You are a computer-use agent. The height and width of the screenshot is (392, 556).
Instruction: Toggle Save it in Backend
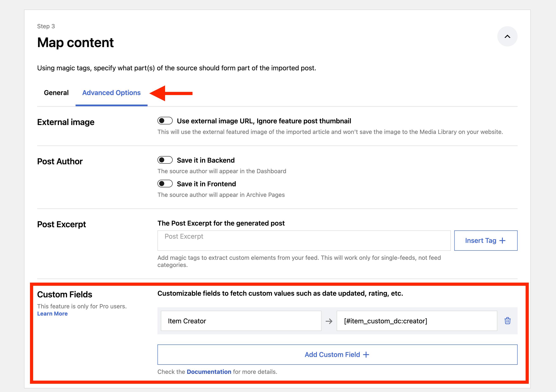coord(165,160)
